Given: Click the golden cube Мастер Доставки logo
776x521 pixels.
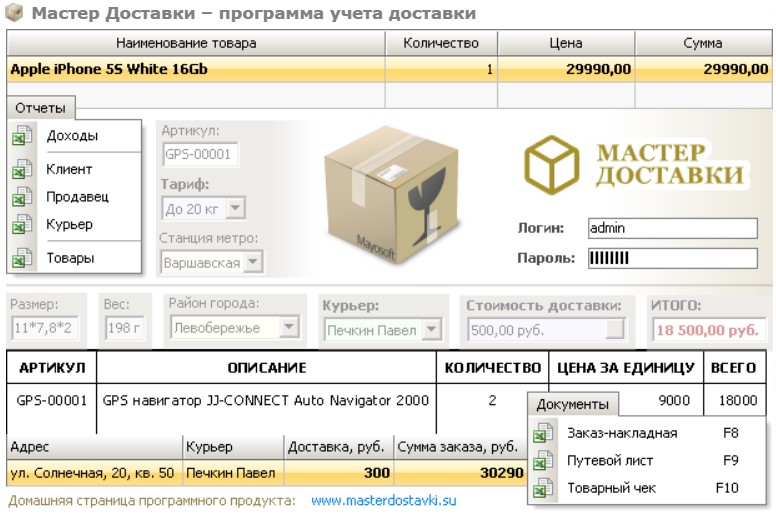Looking at the screenshot, I should (551, 164).
